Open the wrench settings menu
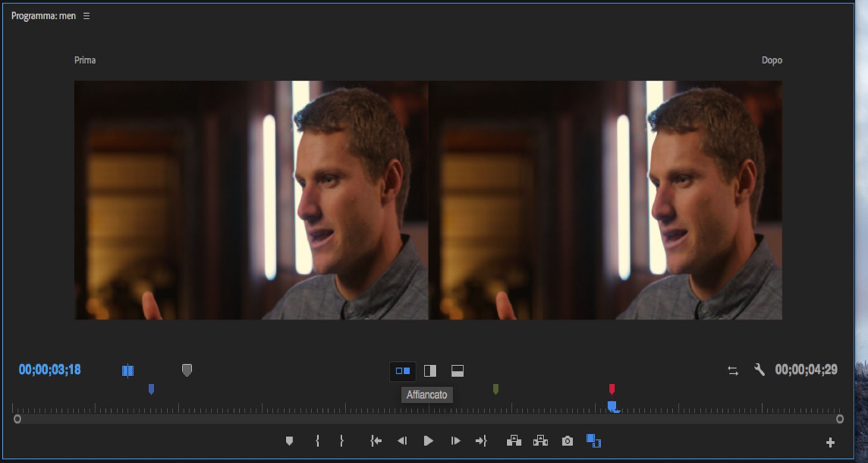The image size is (868, 463). 759,370
